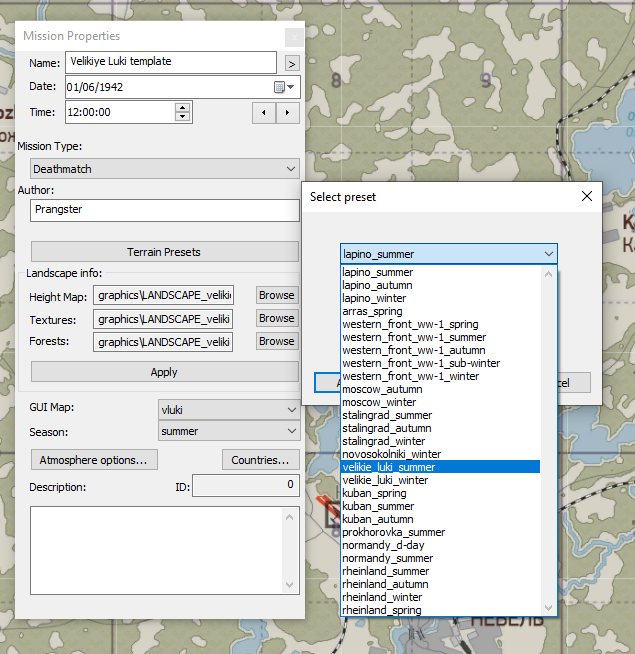Click the Author text field
Screen dimensions: 635x654
click(165, 211)
